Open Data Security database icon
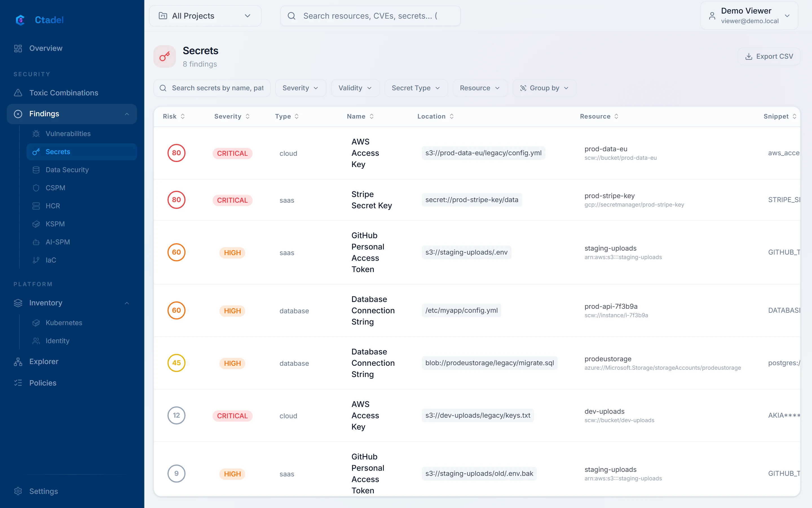The width and height of the screenshot is (812, 508). coord(36,170)
